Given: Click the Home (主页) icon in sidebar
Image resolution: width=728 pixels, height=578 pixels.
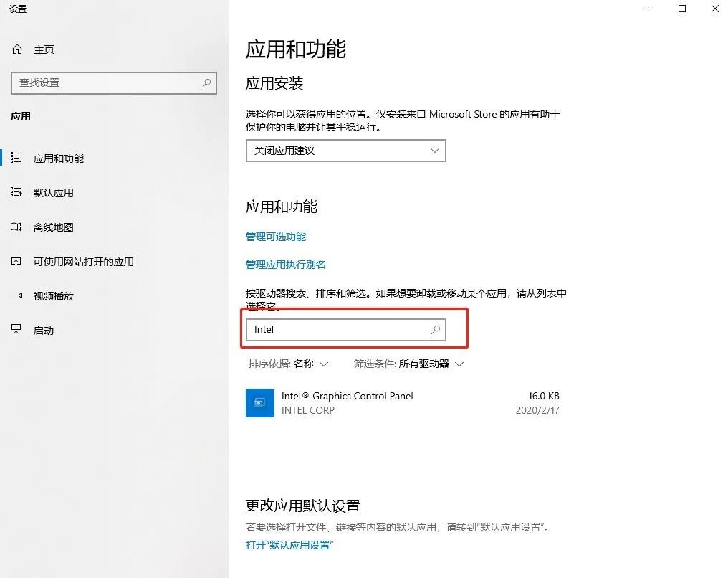Looking at the screenshot, I should [17, 49].
